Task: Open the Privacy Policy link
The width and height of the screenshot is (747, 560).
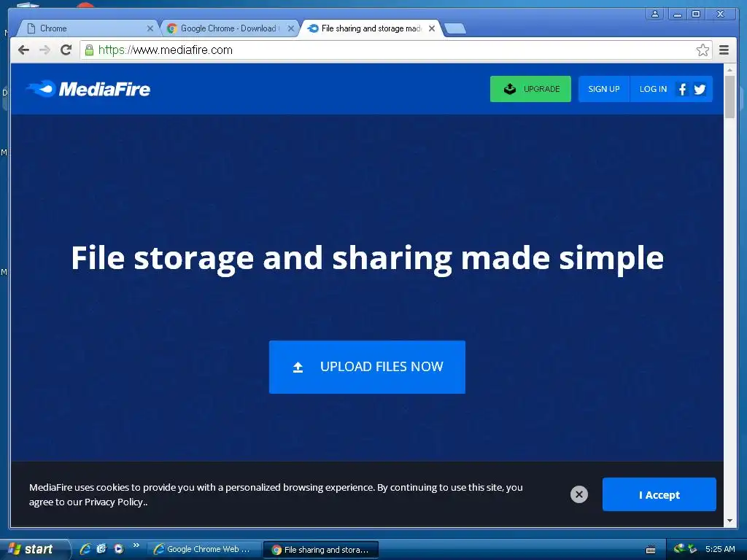Action: click(115, 502)
